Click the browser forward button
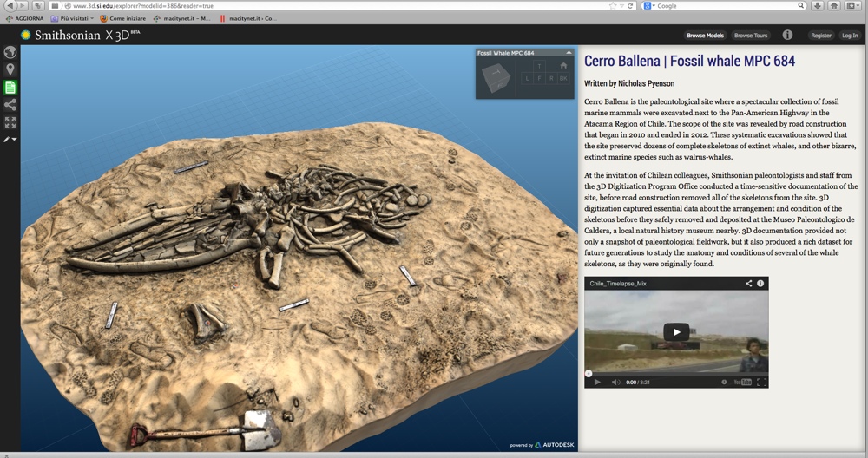This screenshot has height=458, width=868. pos(23,5)
